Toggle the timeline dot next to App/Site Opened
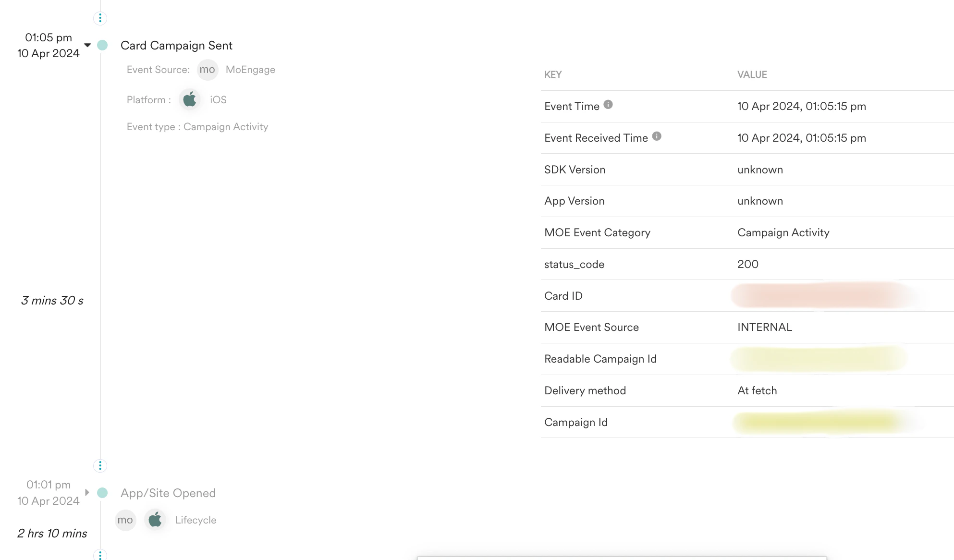The width and height of the screenshot is (954, 560). 102,493
